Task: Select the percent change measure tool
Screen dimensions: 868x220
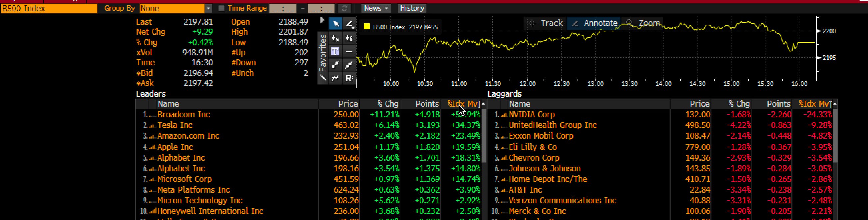Action: pos(335,38)
